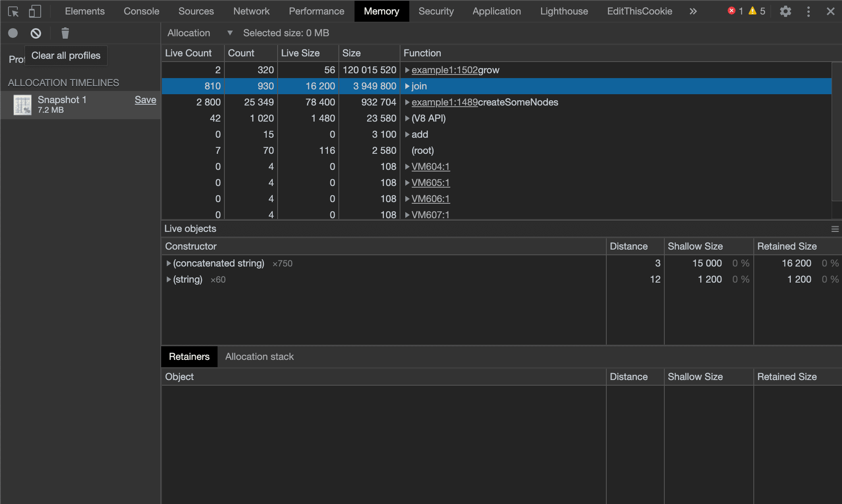Open the Live objects hamburger menu
The height and width of the screenshot is (504, 842).
click(x=835, y=229)
